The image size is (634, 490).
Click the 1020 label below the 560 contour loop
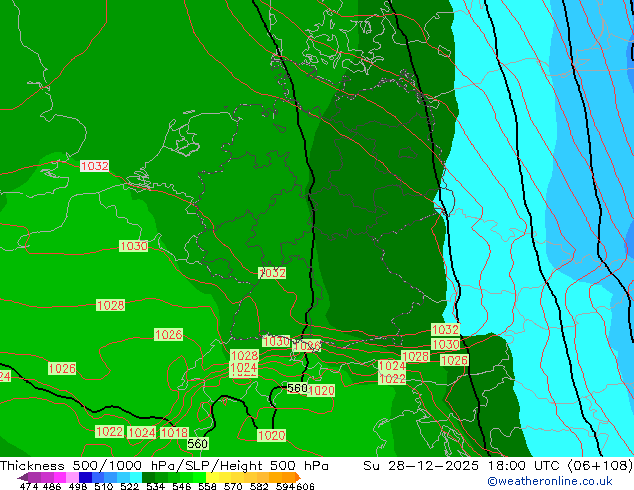pos(272,435)
